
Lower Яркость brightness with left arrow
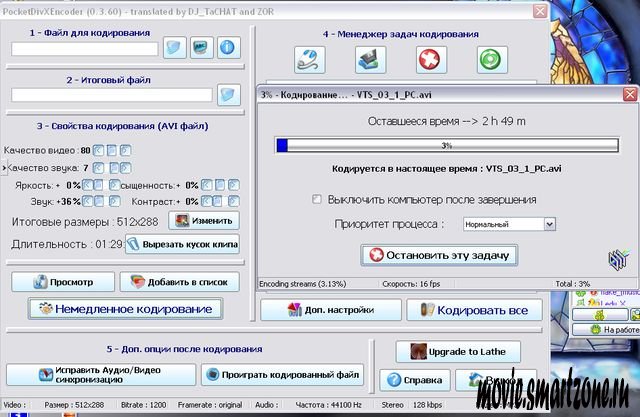87,185
